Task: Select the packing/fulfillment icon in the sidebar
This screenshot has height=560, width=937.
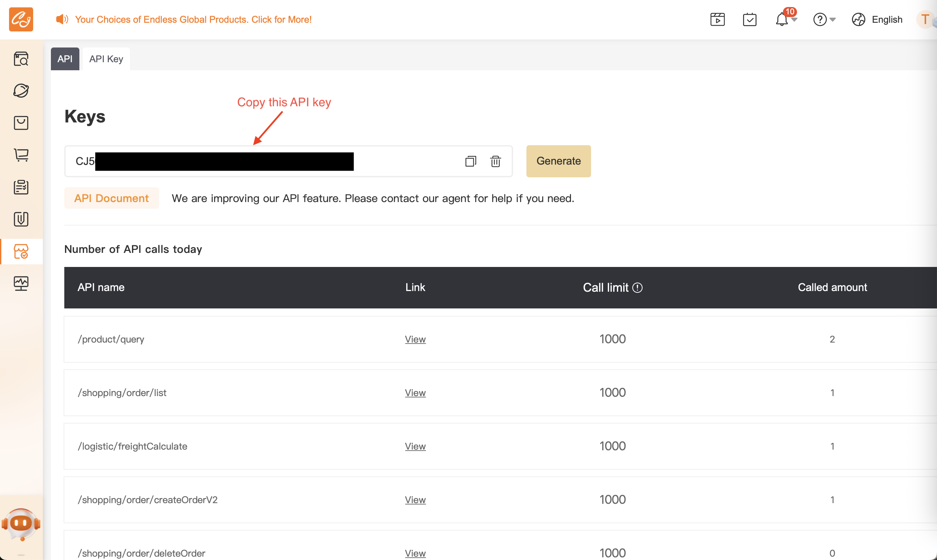Action: (21, 219)
